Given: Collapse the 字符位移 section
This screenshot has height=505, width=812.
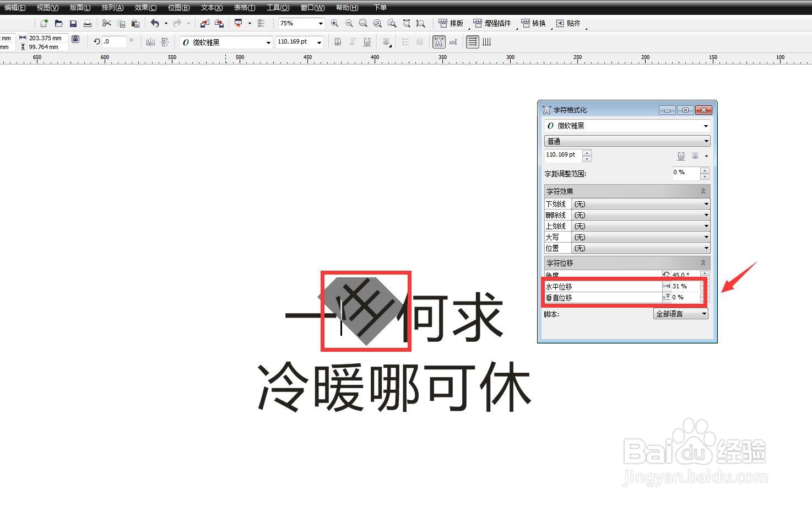Looking at the screenshot, I should tap(703, 263).
